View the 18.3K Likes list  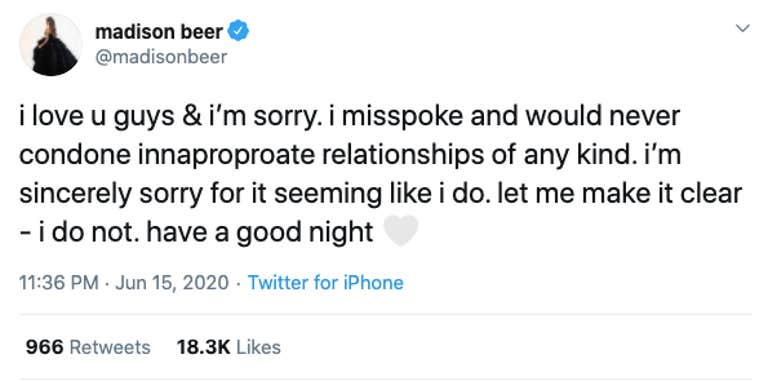(x=228, y=347)
